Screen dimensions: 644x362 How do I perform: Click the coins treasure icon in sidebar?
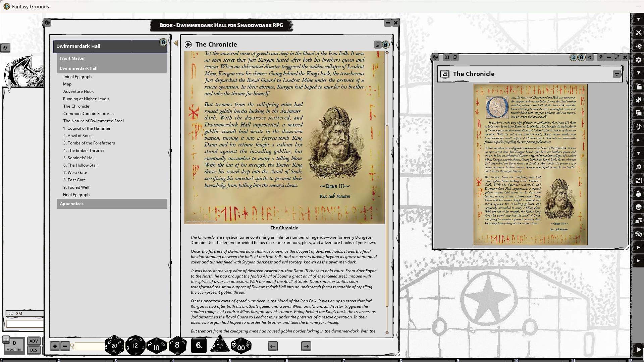pyautogui.click(x=639, y=221)
